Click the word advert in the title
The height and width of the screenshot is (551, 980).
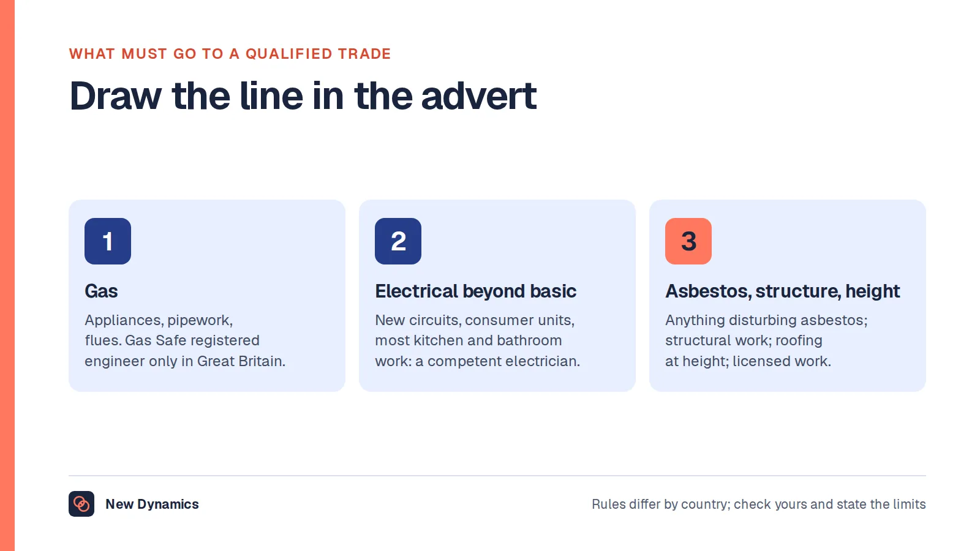[479, 96]
